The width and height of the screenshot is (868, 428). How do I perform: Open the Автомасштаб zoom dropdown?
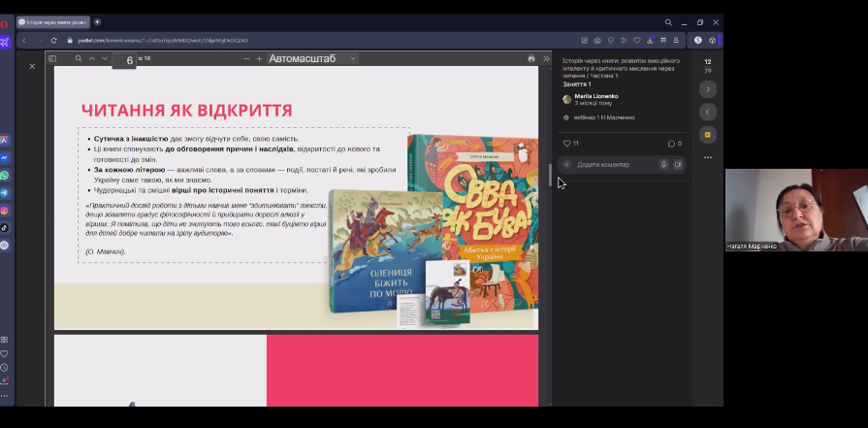click(312, 59)
